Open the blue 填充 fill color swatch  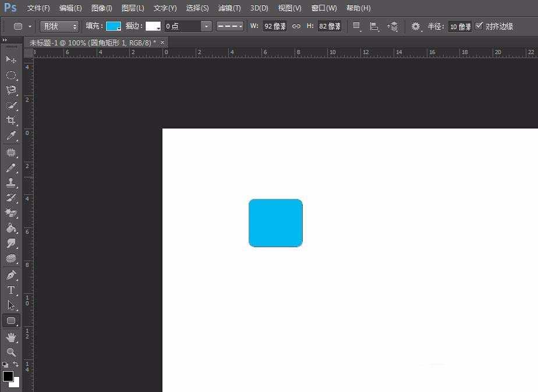113,26
